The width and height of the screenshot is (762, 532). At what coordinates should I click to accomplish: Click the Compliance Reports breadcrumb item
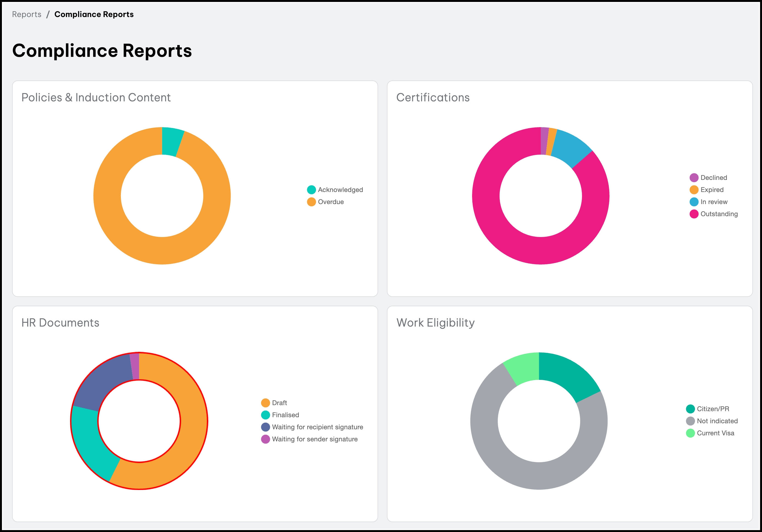94,14
